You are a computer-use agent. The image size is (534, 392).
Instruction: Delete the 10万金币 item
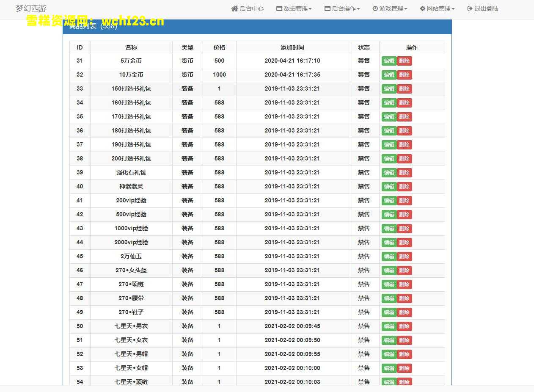[x=404, y=75]
